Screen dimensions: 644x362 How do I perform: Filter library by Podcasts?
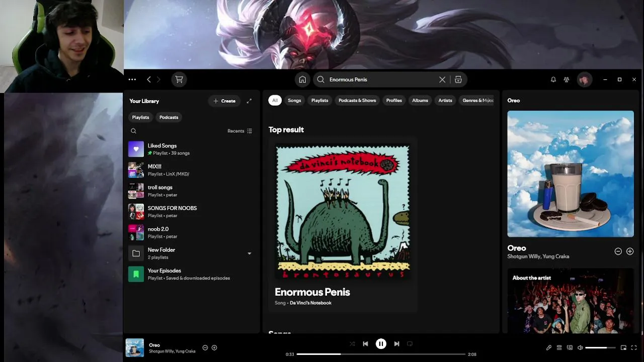(x=169, y=117)
